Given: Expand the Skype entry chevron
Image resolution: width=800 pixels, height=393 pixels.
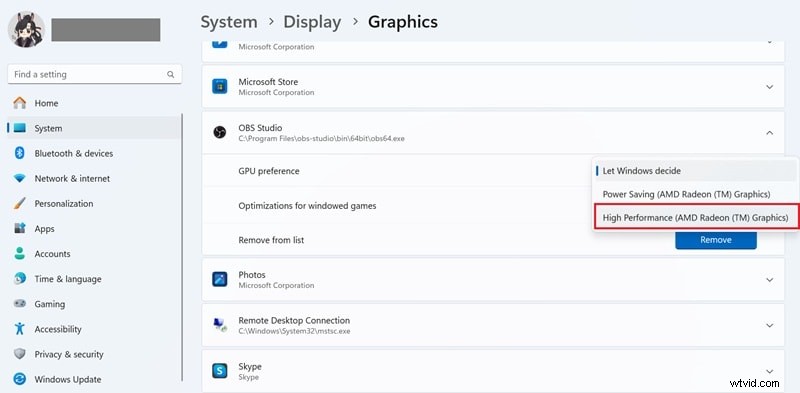Looking at the screenshot, I should 769,371.
